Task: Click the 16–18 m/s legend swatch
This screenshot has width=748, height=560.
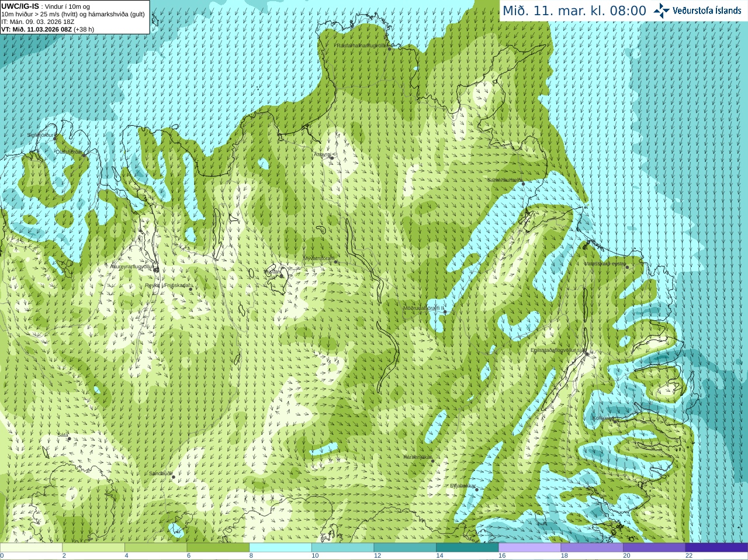Action: tap(530, 548)
